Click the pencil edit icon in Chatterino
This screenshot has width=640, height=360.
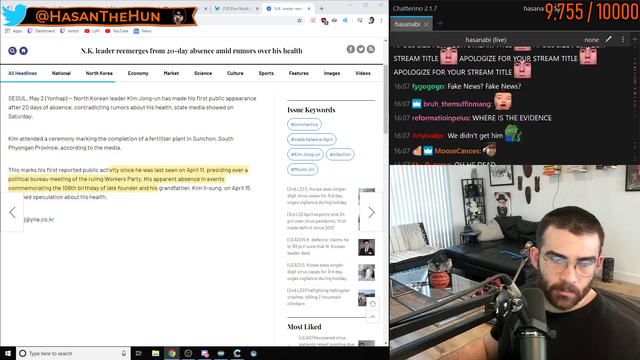609,39
